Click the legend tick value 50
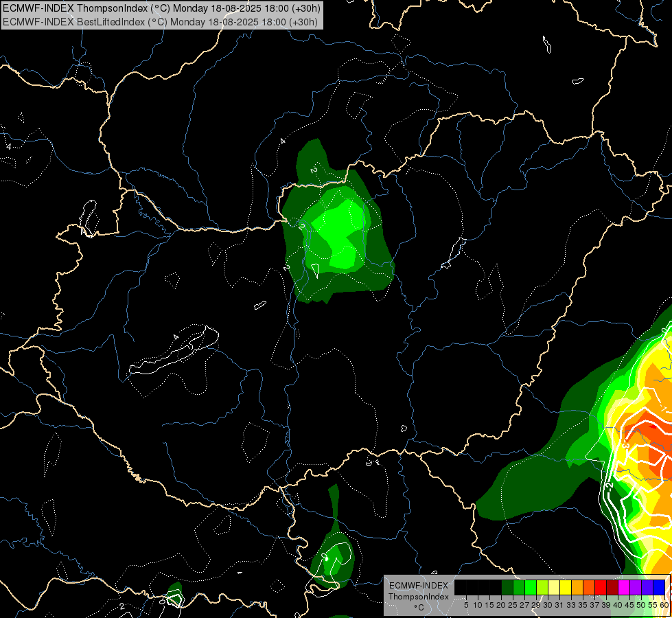The image size is (672, 618). (x=641, y=605)
